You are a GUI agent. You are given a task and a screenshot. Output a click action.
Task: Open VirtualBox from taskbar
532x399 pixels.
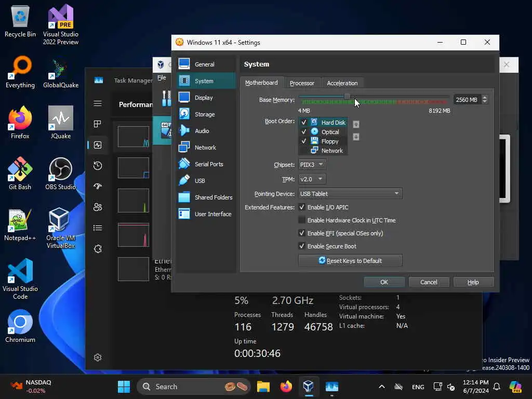tap(308, 387)
